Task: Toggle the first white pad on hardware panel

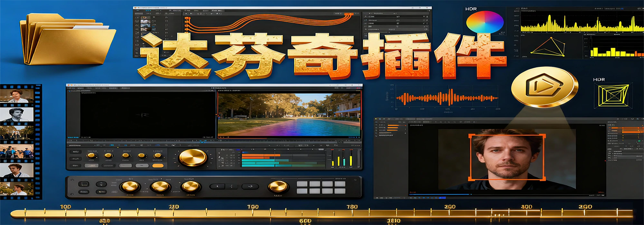Action: point(302,184)
